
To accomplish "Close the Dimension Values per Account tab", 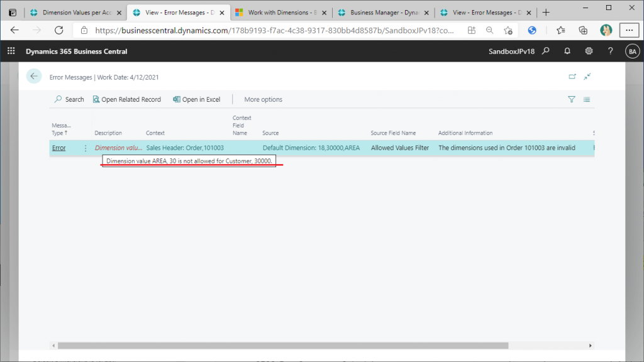I will click(119, 13).
